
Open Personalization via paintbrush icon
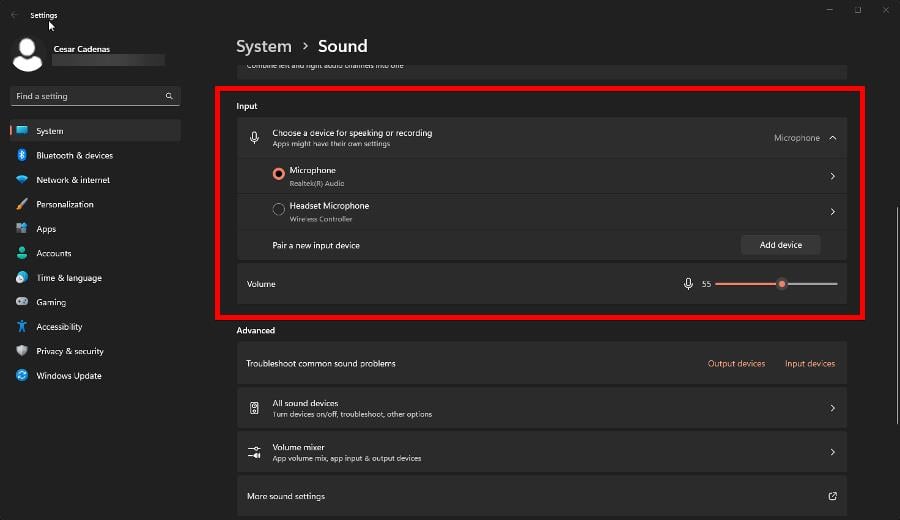tap(22, 204)
